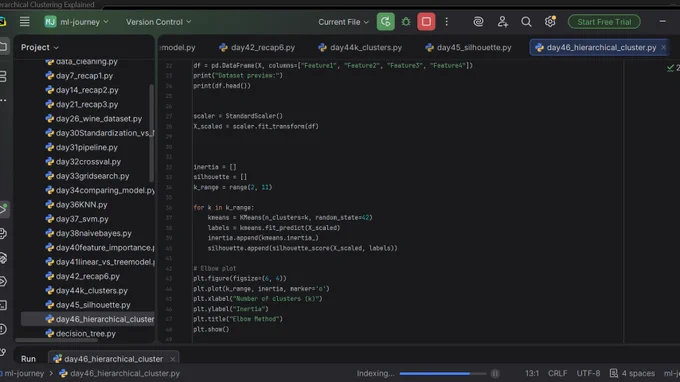Screen dimensions: 680x382
Task: Pause indexing with the pause button
Action: coord(495,373)
